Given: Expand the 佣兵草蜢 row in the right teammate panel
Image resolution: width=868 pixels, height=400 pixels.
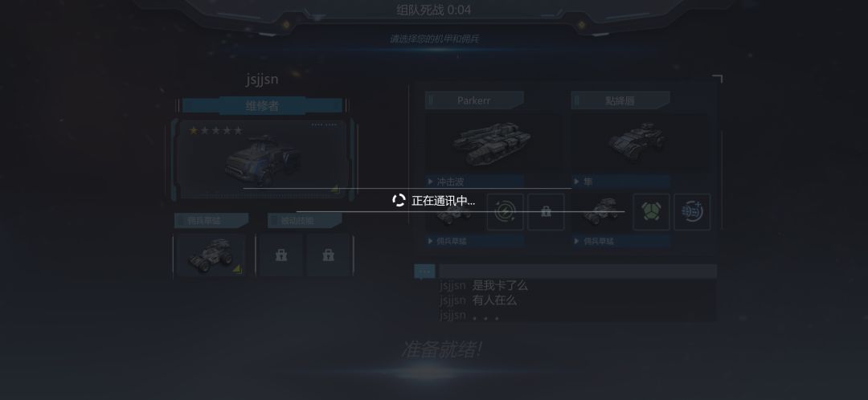Looking at the screenshot, I should pos(620,241).
